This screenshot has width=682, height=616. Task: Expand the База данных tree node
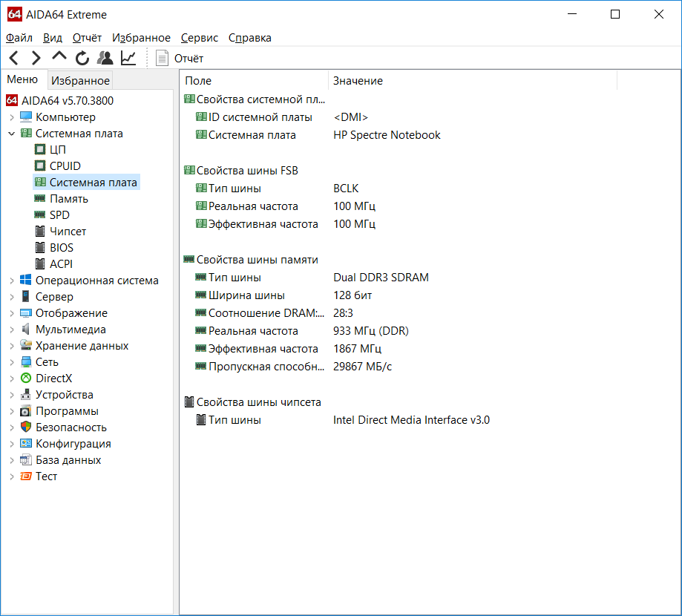pos(12,460)
